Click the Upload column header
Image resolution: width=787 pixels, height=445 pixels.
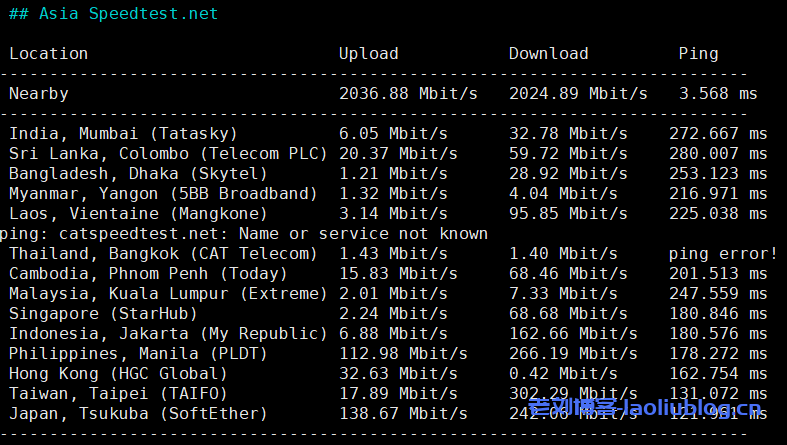pyautogui.click(x=368, y=54)
